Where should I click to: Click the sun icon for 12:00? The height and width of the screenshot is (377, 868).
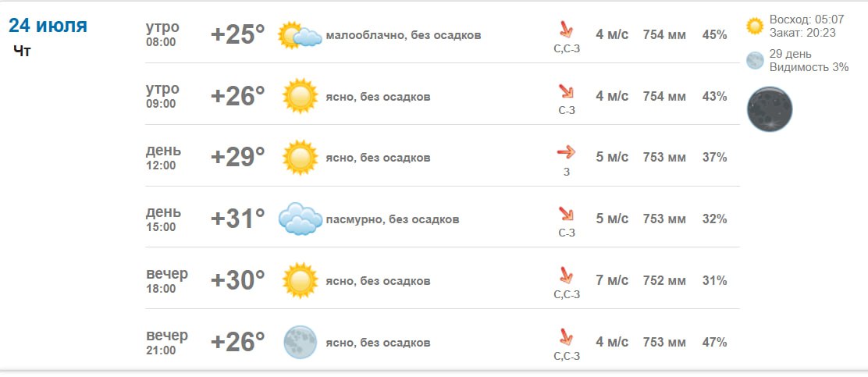(300, 158)
